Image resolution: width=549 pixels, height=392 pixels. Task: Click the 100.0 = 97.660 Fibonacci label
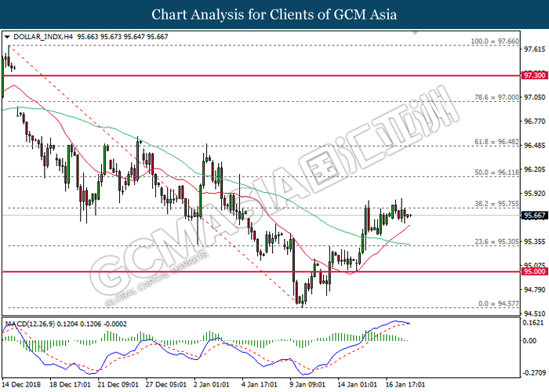coord(495,42)
